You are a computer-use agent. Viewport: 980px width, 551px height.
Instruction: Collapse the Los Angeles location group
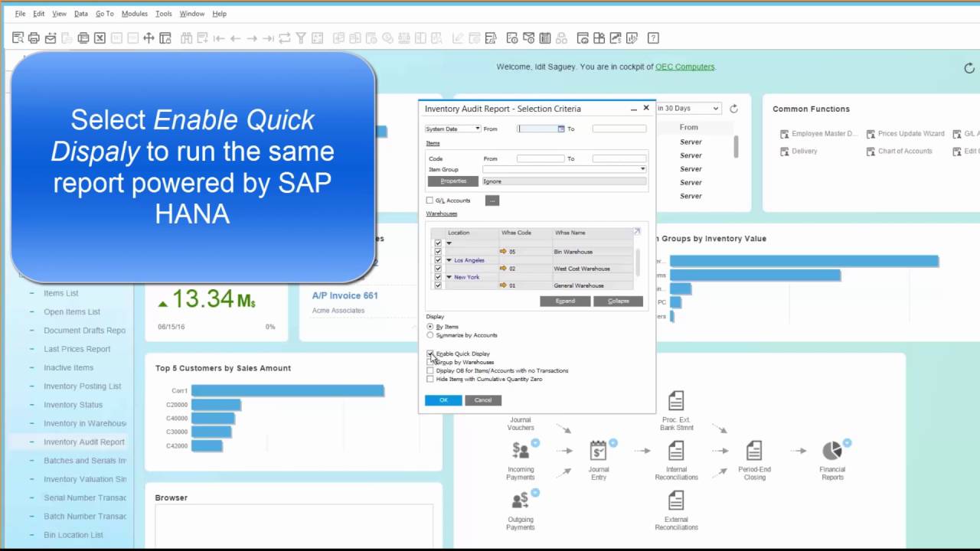449,260
